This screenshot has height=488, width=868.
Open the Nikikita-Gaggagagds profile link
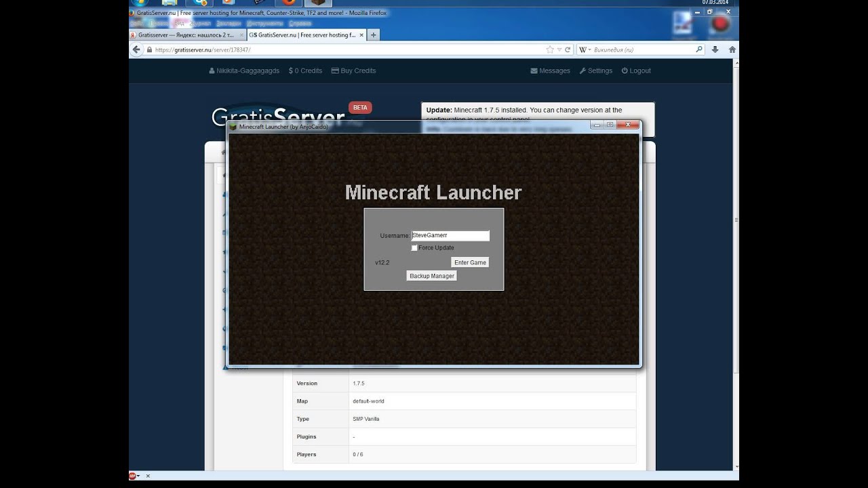click(244, 70)
